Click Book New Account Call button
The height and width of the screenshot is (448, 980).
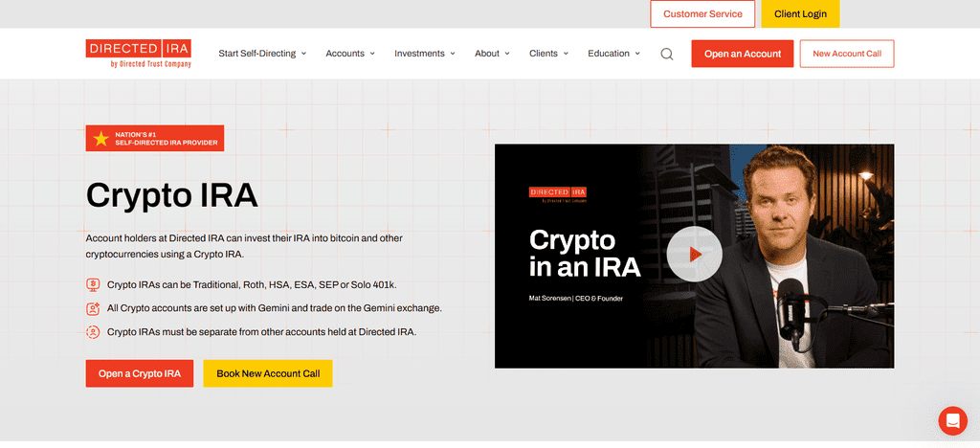coord(268,373)
